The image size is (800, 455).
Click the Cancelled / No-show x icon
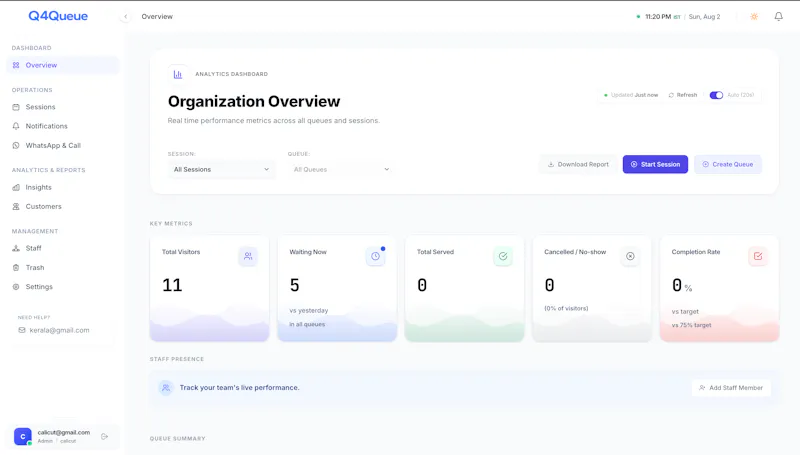[631, 256]
